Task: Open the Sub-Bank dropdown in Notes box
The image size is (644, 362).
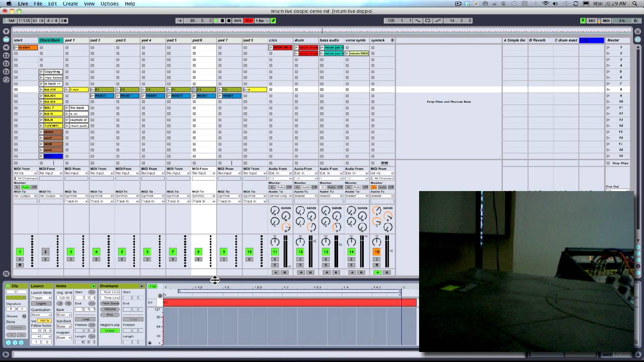Action: [64, 326]
